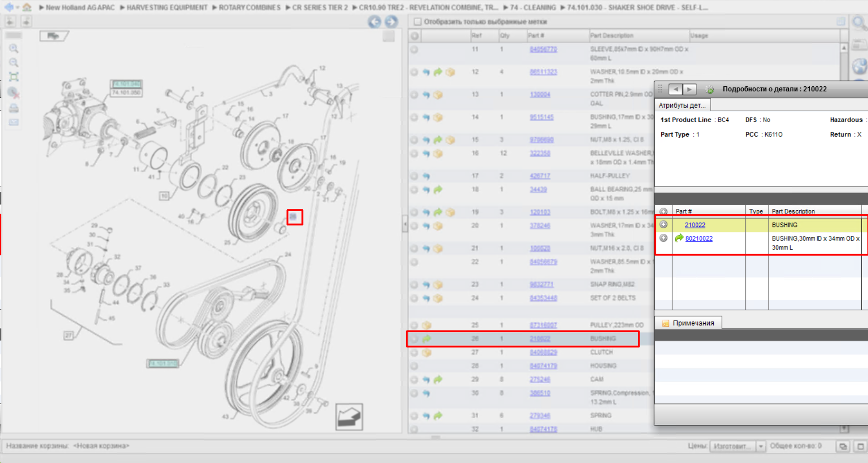Toggle select-all circle in parts list header
This screenshot has height=463, width=868.
[x=415, y=36]
